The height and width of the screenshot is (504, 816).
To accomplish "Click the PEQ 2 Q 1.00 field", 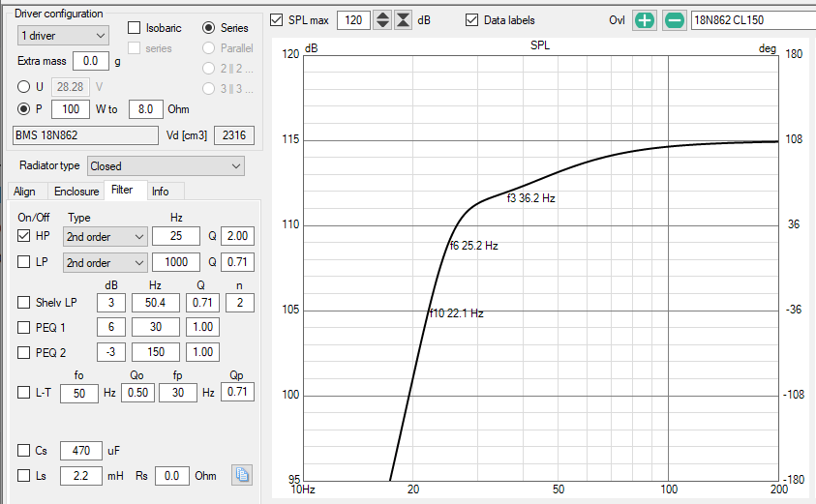I will (203, 352).
